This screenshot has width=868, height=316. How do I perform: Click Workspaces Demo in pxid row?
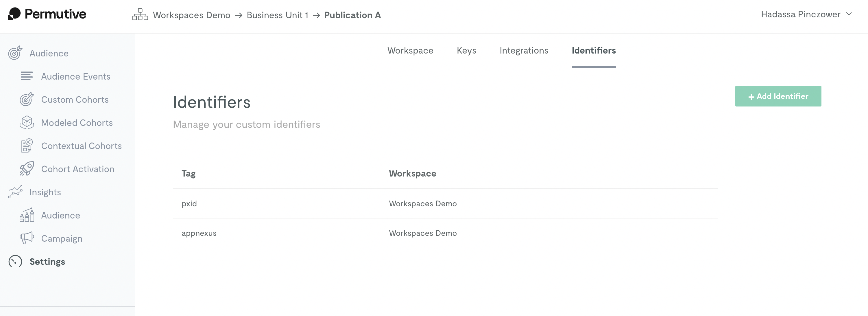pyautogui.click(x=422, y=203)
